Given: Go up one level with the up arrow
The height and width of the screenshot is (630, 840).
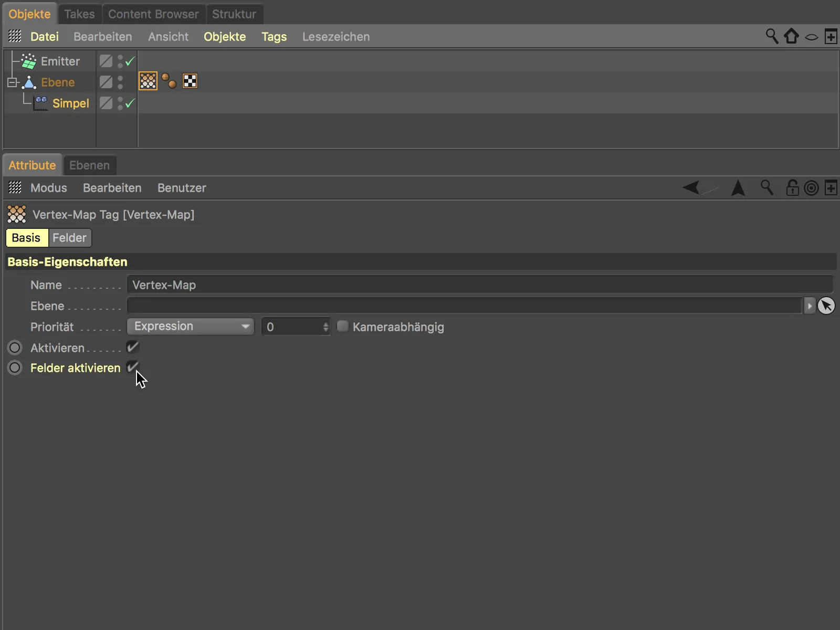Looking at the screenshot, I should click(738, 187).
